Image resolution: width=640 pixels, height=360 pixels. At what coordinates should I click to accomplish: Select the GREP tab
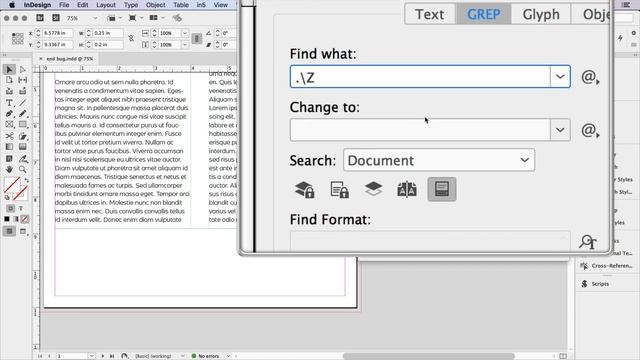click(x=483, y=14)
